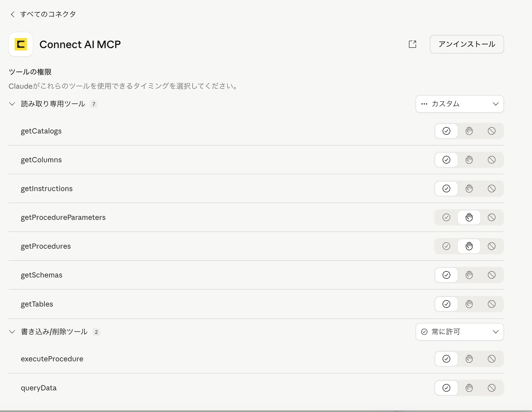Go back to すべてのコネクタ
This screenshot has height=412, width=532.
coord(43,14)
